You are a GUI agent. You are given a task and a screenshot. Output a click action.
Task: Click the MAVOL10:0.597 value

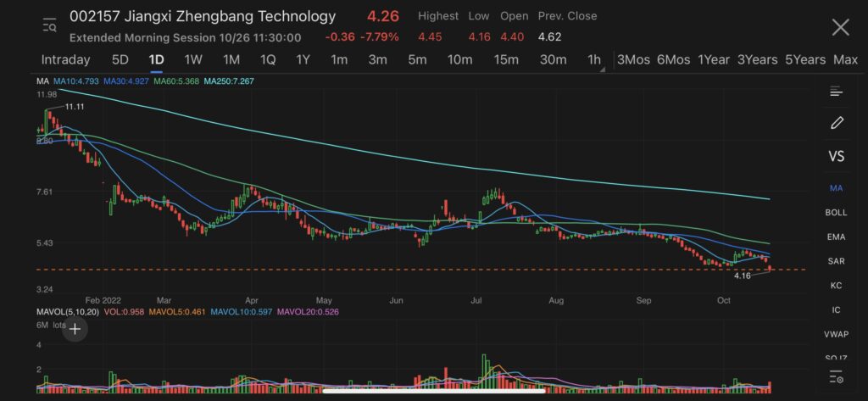[242, 312]
